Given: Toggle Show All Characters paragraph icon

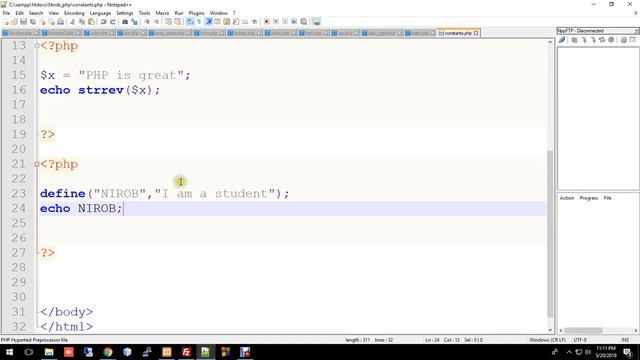Looking at the screenshot, I should [199, 22].
